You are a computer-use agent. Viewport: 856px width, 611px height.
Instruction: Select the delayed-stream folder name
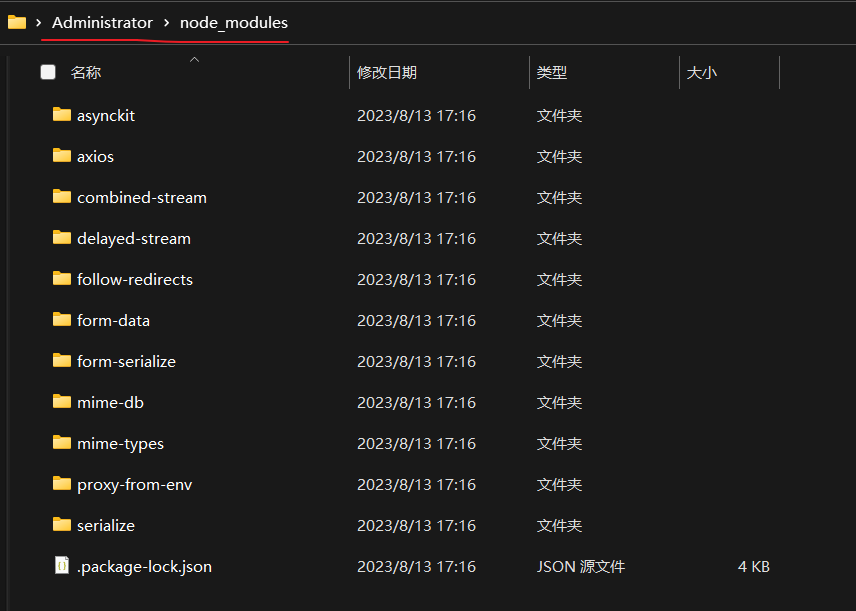click(134, 239)
